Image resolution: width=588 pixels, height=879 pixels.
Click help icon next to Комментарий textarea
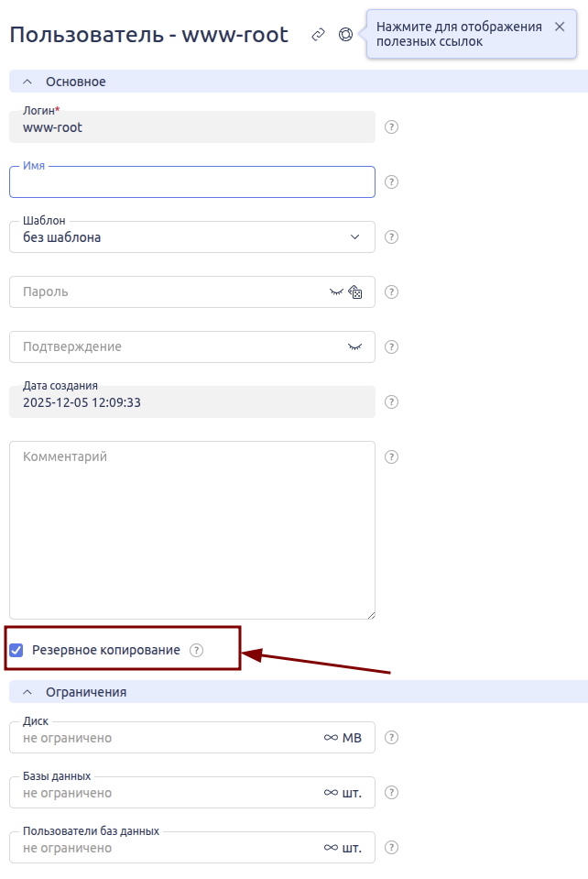point(392,456)
